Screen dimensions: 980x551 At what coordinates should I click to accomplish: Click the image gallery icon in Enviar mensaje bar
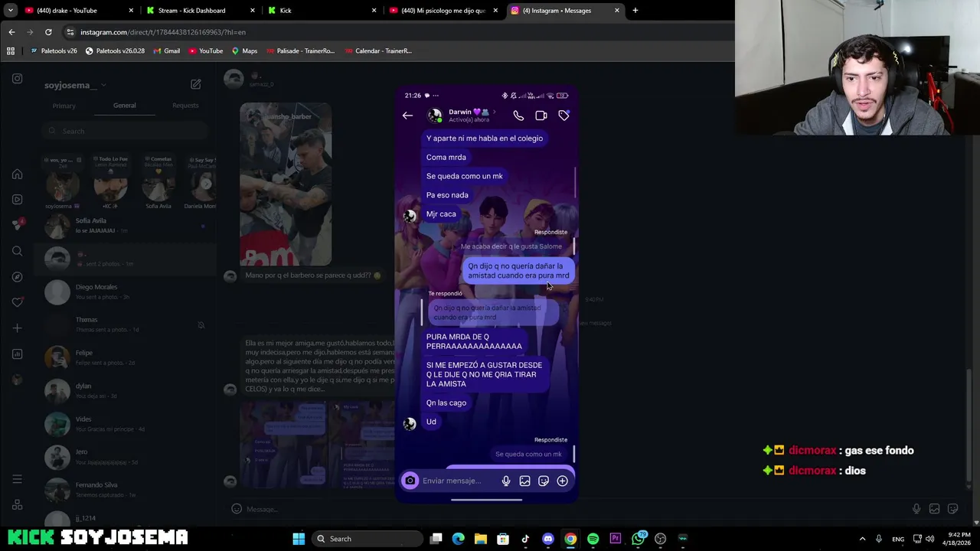pos(524,481)
